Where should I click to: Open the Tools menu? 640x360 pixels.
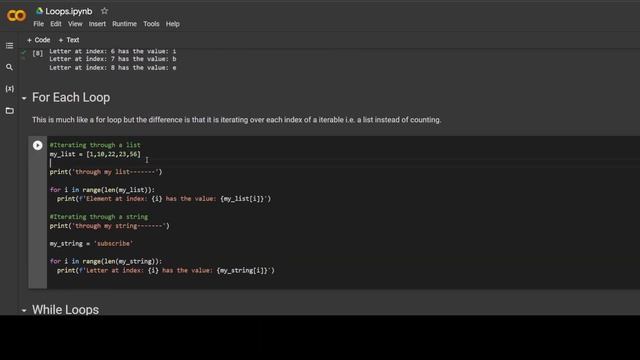(151, 24)
